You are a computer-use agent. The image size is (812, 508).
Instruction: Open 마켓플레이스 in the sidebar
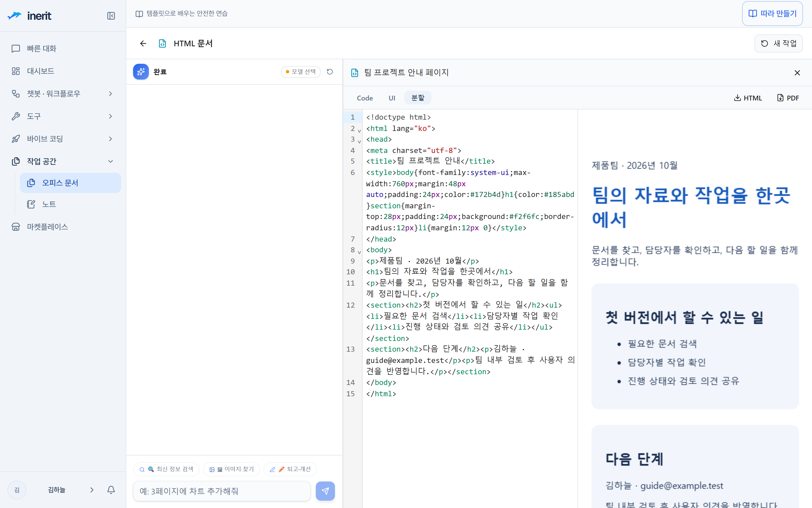pos(63,227)
